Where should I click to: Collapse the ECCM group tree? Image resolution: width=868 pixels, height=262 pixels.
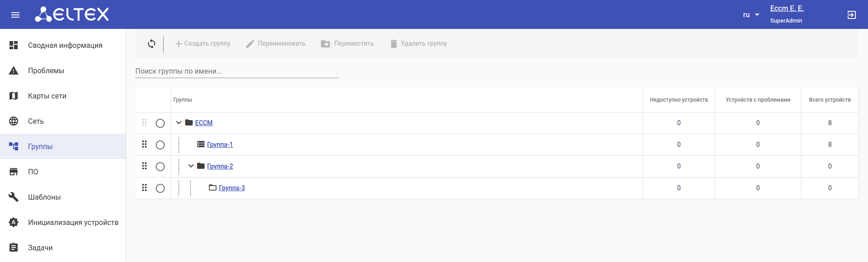click(x=179, y=123)
